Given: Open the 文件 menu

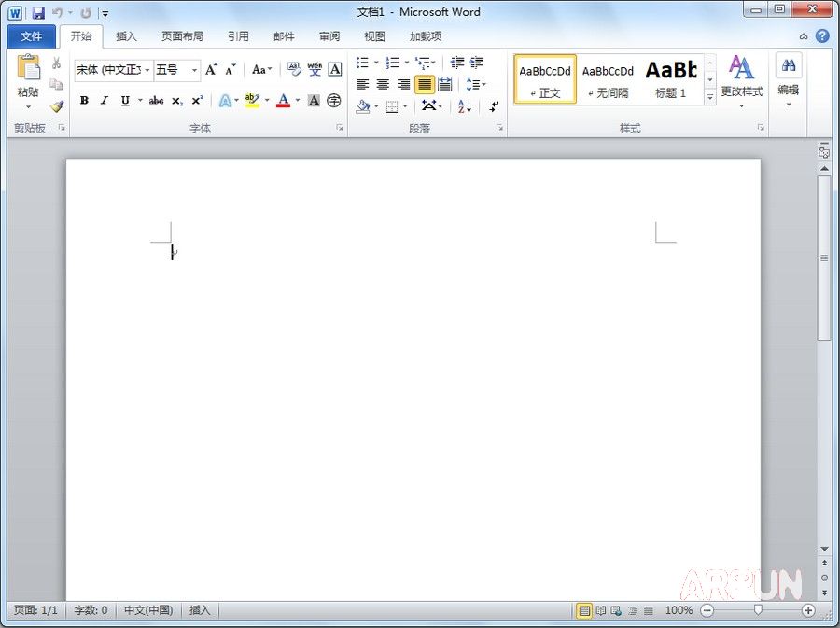Looking at the screenshot, I should [31, 36].
